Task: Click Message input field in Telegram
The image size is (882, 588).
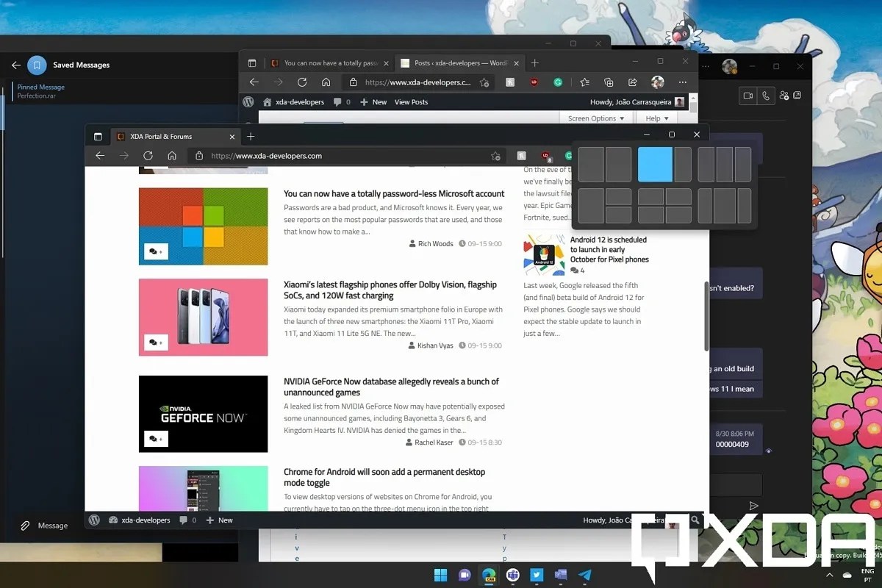Action: pyautogui.click(x=53, y=526)
